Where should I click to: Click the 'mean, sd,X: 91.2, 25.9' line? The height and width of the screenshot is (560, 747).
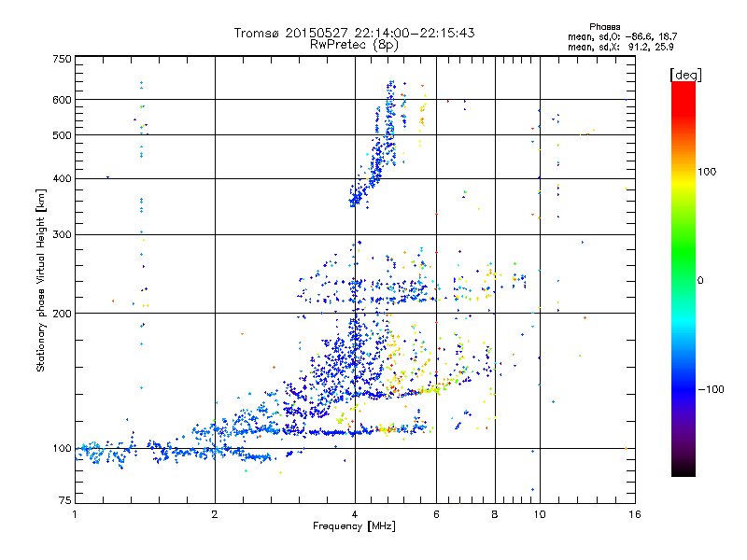coord(620,47)
